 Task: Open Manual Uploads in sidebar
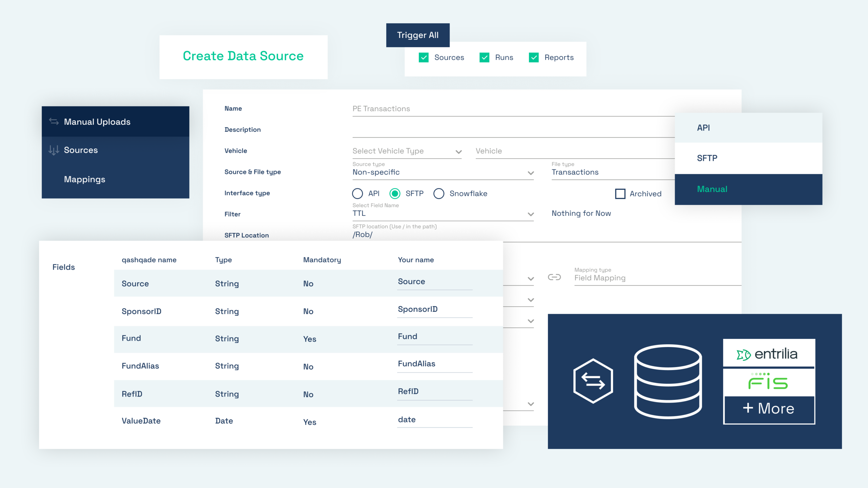click(x=115, y=122)
